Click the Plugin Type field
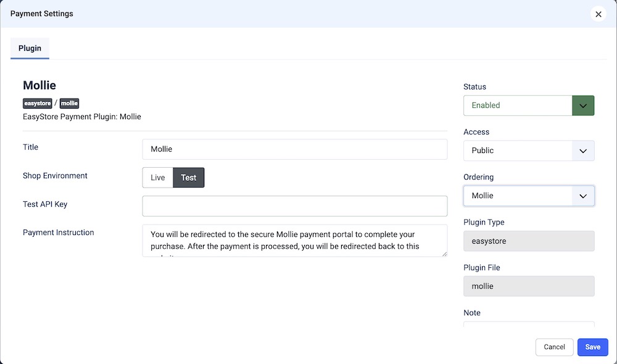The width and height of the screenshot is (617, 364). 529,241
